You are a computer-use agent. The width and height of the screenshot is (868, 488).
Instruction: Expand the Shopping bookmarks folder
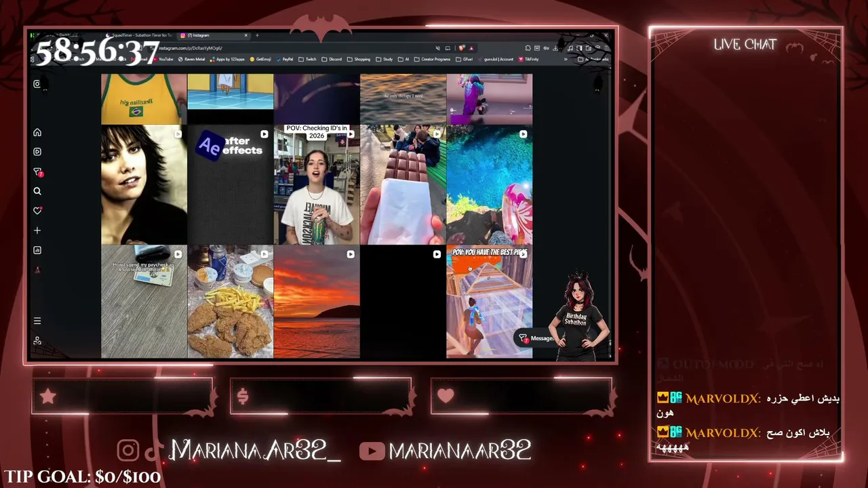[359, 60]
